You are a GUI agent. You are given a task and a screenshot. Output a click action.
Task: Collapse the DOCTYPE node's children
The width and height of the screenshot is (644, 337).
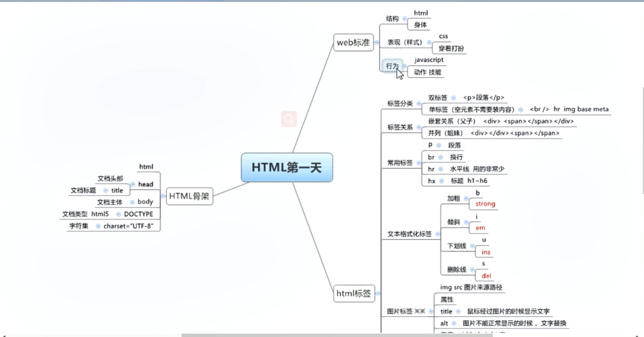[118, 214]
